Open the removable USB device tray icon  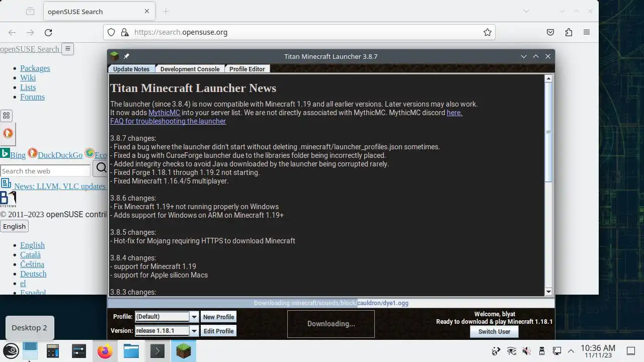pos(542,351)
